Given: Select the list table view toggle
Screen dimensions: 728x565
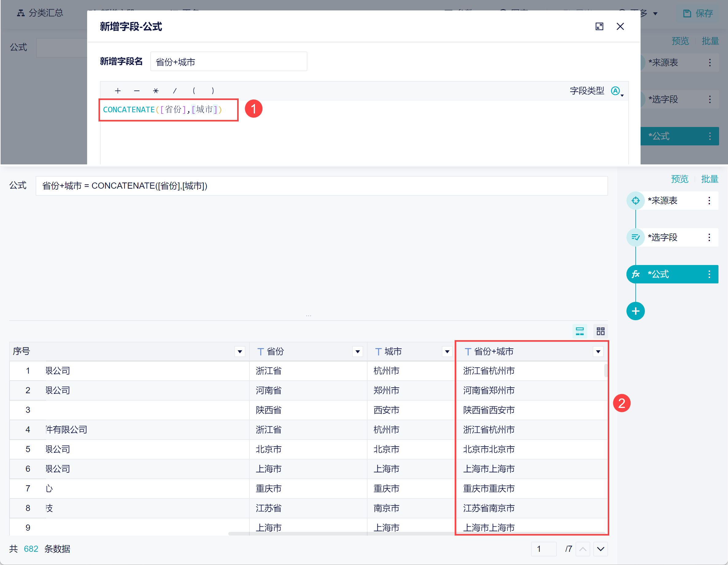Looking at the screenshot, I should click(580, 331).
